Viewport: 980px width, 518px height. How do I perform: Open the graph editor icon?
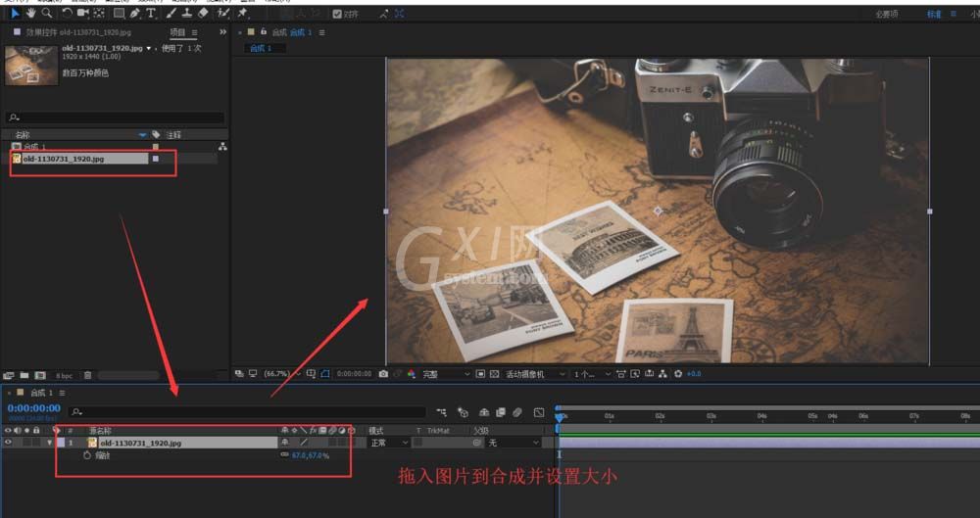(x=539, y=412)
